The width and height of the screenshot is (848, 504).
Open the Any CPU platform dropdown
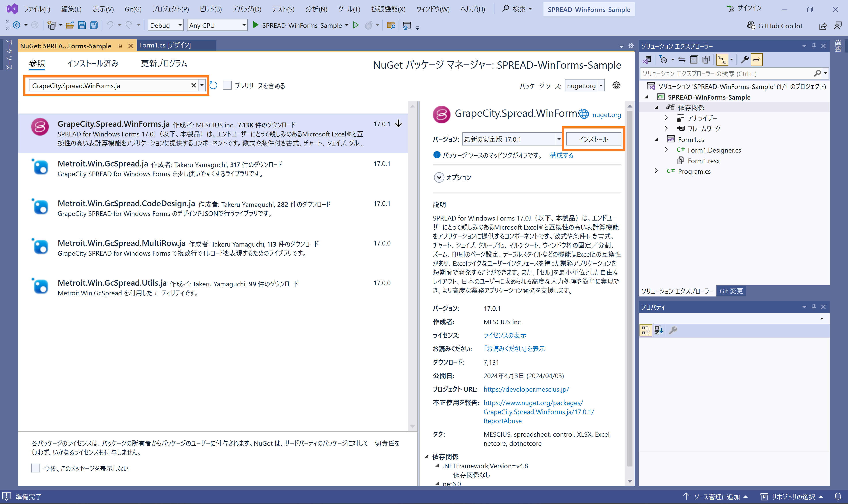pos(217,25)
